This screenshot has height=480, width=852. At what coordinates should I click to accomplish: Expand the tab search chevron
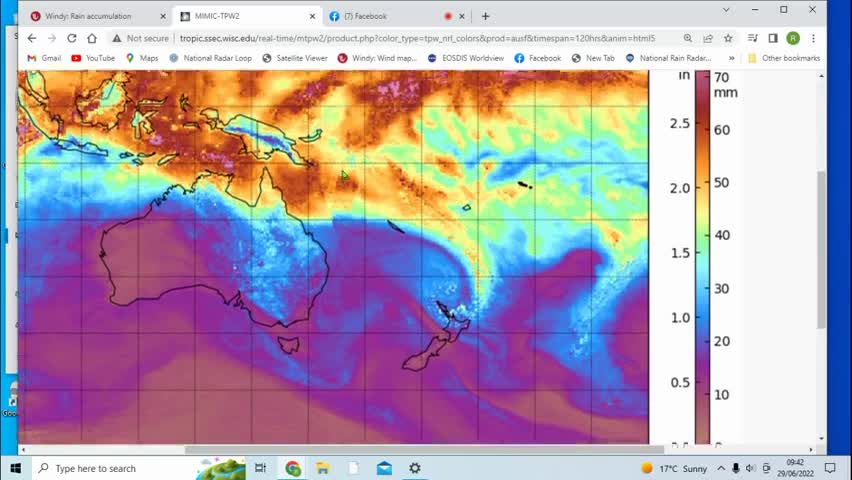click(726, 10)
